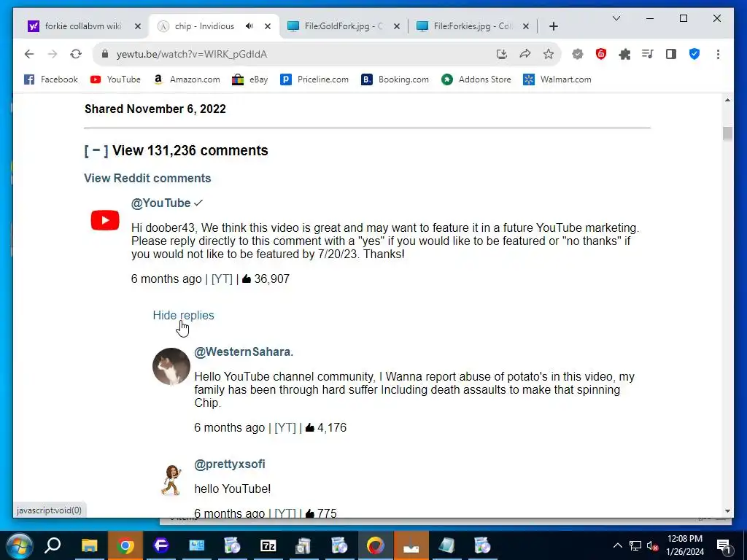Viewport: 747px width, 560px height.
Task: Open the red shield ad blocker extension
Action: (x=601, y=54)
